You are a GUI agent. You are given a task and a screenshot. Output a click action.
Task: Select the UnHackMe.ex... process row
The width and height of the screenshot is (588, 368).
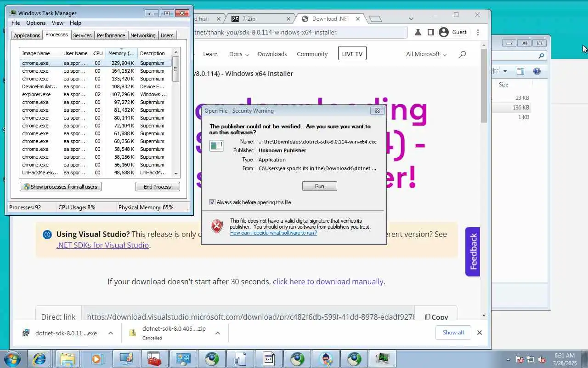click(96, 172)
